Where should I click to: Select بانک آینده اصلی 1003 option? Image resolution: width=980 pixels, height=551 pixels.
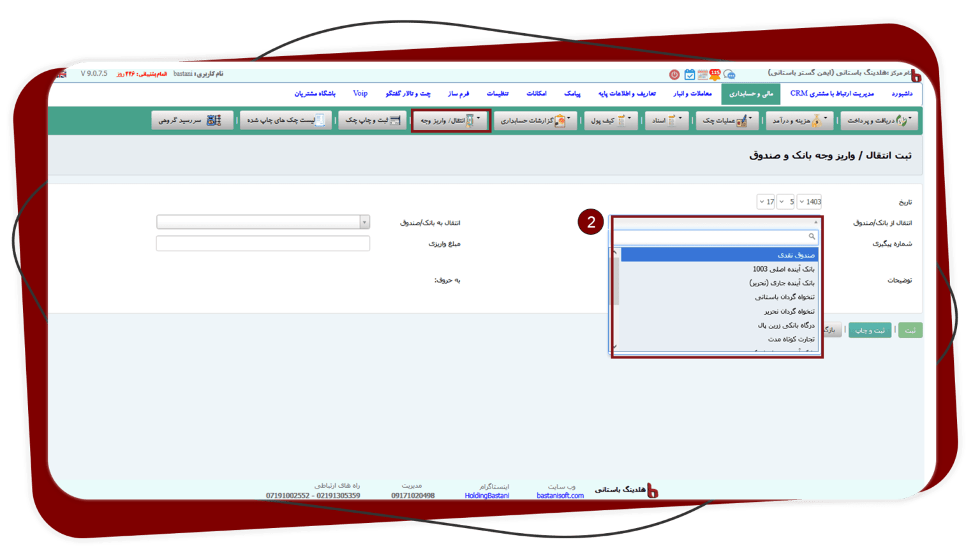(719, 269)
